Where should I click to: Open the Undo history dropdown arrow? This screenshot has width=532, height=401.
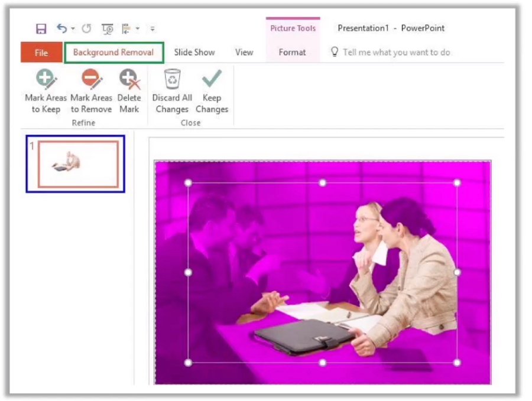pyautogui.click(x=73, y=29)
